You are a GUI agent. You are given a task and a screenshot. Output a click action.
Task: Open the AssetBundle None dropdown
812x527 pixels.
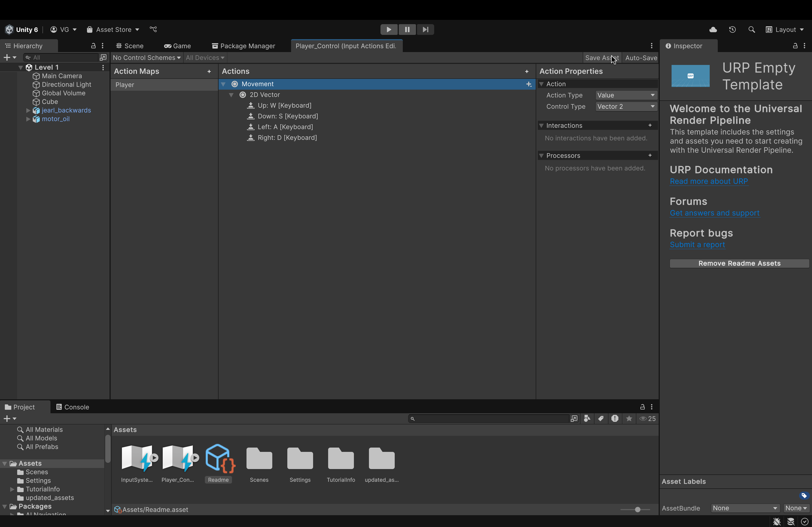pyautogui.click(x=745, y=508)
